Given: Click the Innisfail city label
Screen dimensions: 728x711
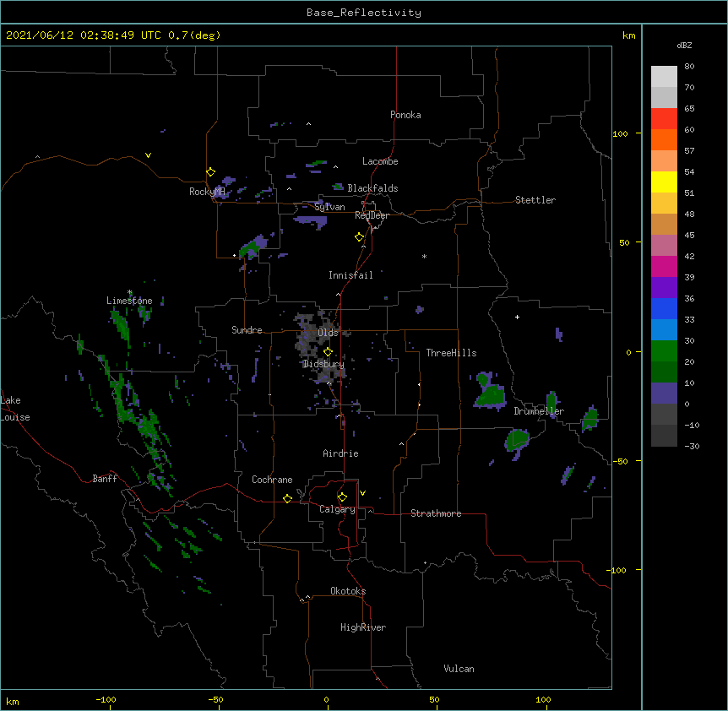Looking at the screenshot, I should (350, 275).
